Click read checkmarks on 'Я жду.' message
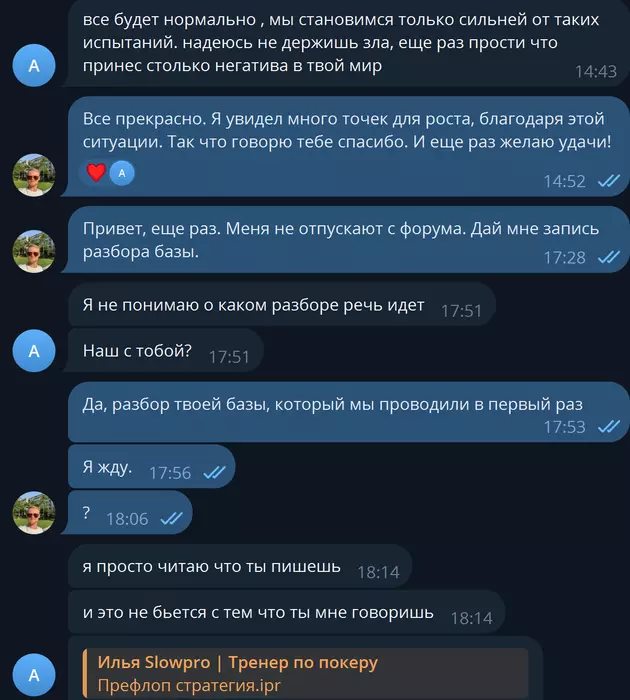Image resolution: width=630 pixels, height=700 pixels. coord(214,472)
